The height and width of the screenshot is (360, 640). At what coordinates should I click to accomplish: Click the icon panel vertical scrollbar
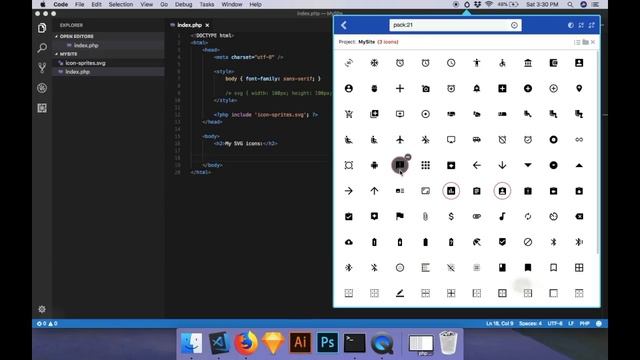(598, 153)
